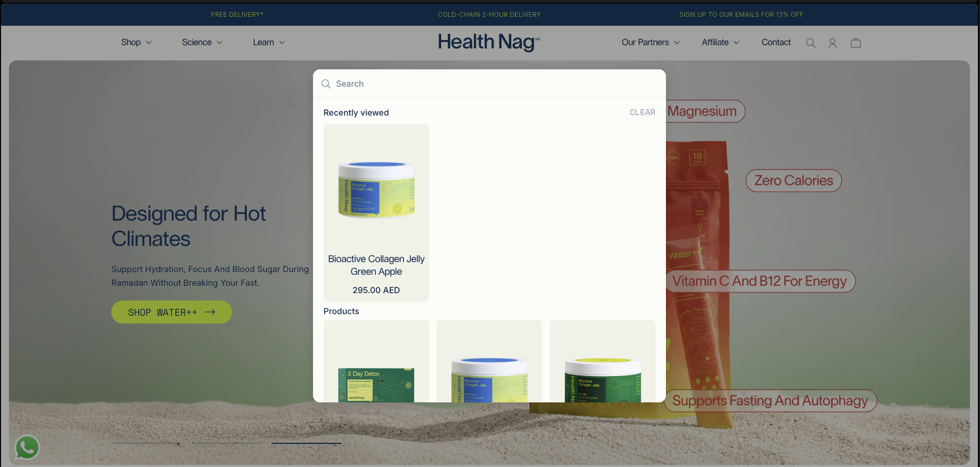Click the arrow on Shop Water++ button
Screen dimensions: 980x467
click(x=210, y=312)
